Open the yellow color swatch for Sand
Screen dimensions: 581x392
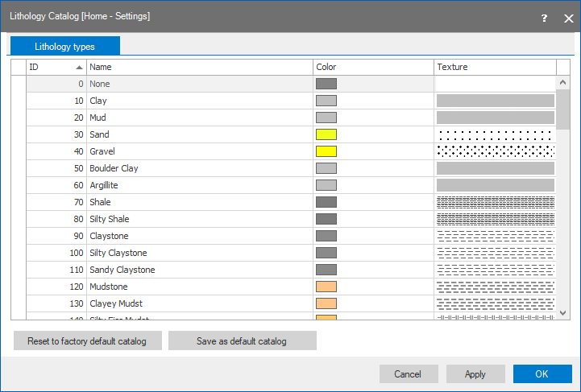click(x=326, y=134)
